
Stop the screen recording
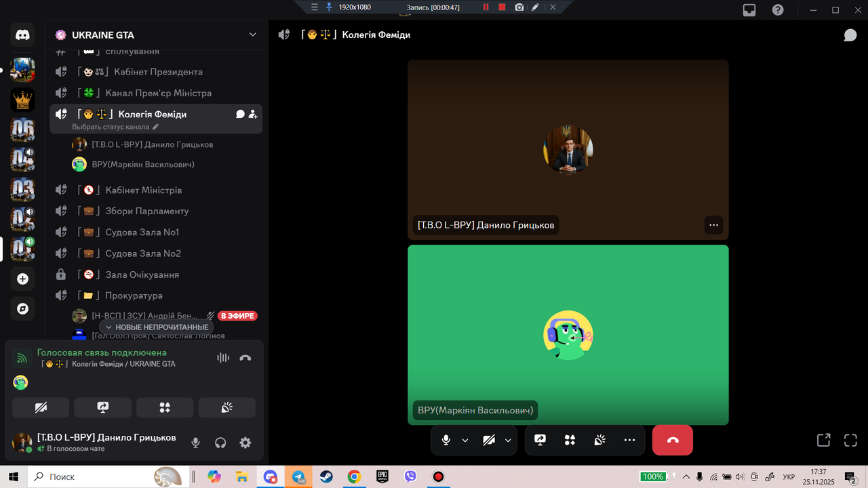[502, 7]
